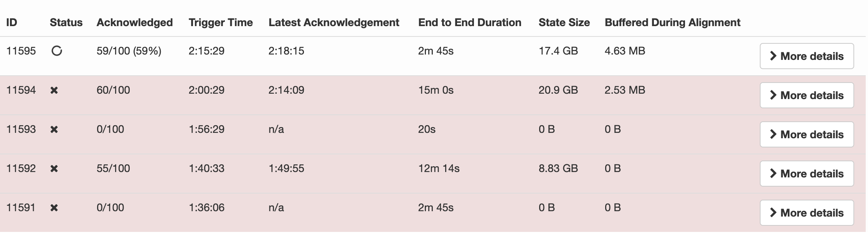This screenshot has width=868, height=235.
Task: Click Buffered During Alignment column header
Action: tap(672, 22)
